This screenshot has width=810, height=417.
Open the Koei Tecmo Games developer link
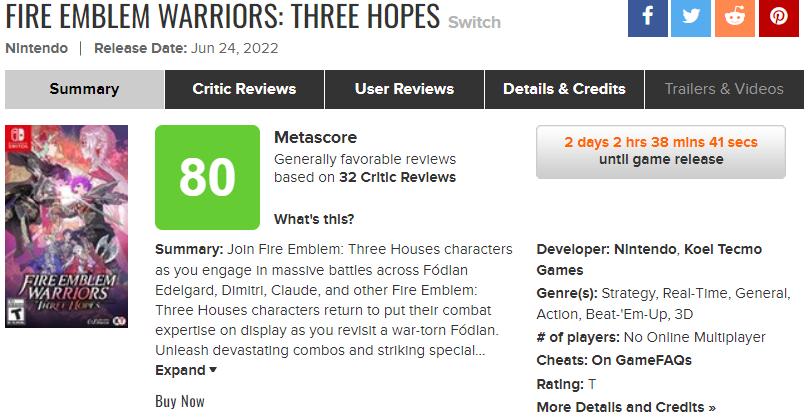coord(722,249)
